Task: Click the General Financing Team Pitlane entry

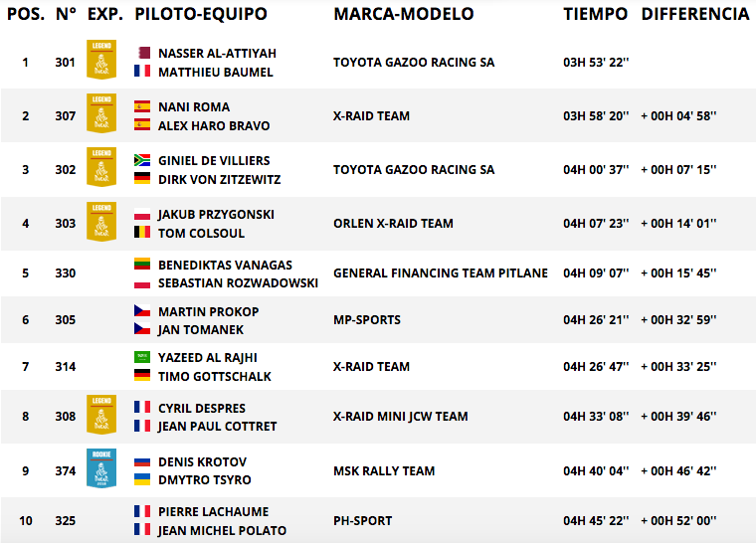Action: click(x=441, y=272)
